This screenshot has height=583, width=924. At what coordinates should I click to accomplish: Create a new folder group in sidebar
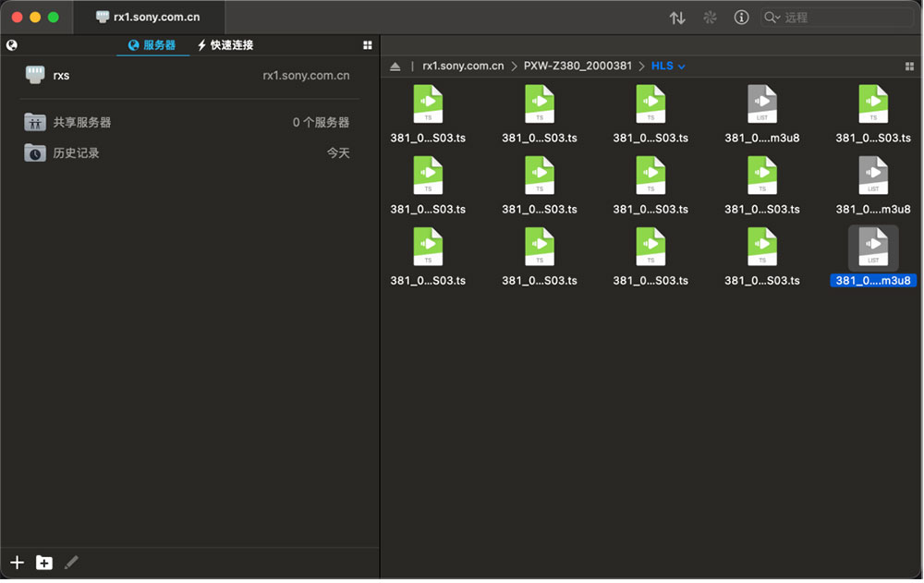[x=44, y=563]
